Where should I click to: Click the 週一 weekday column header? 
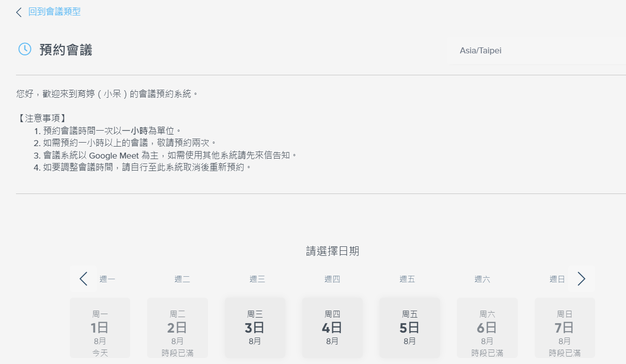107,279
